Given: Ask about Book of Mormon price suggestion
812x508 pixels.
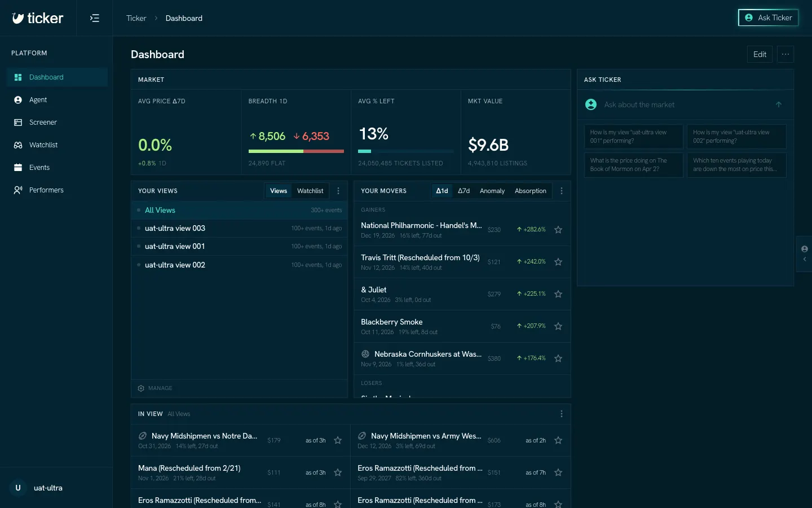Looking at the screenshot, I should (x=634, y=165).
